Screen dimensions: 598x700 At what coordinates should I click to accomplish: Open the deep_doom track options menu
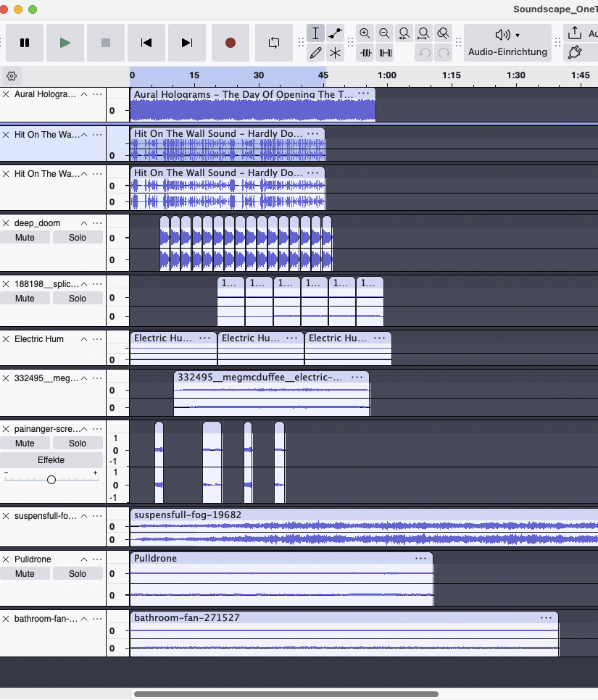coord(97,223)
